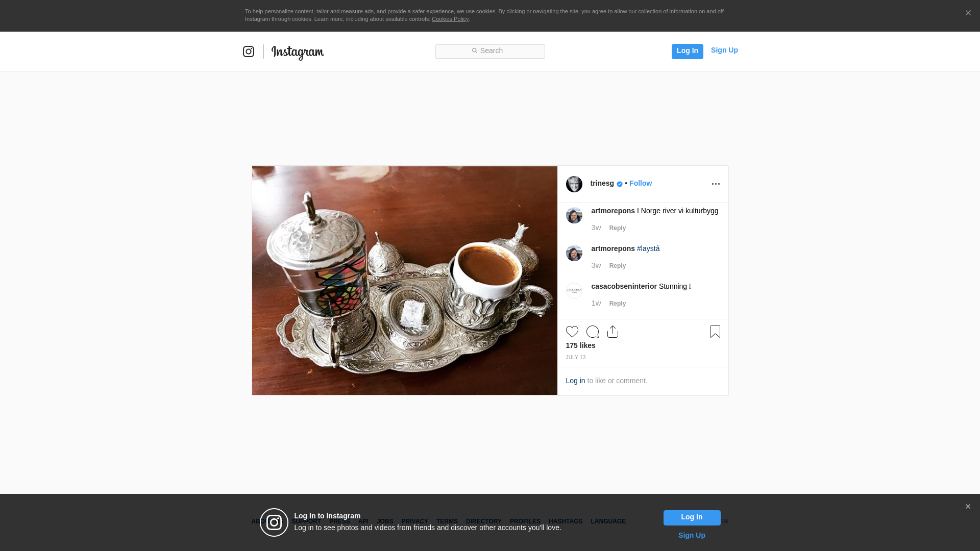Click the comment speech bubble icon
980x551 pixels.
(592, 332)
